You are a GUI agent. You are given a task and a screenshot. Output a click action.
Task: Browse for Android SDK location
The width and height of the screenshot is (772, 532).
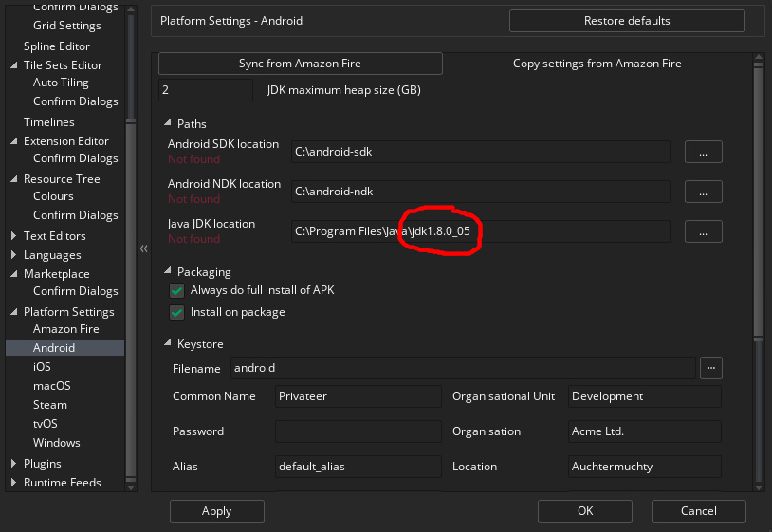click(703, 152)
